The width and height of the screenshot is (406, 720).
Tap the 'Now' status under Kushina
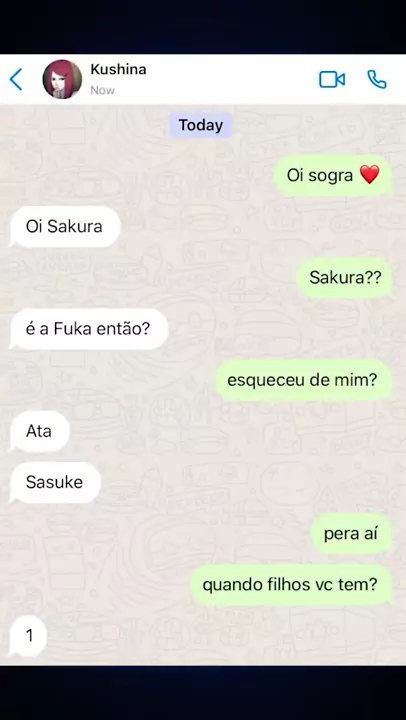(x=102, y=90)
